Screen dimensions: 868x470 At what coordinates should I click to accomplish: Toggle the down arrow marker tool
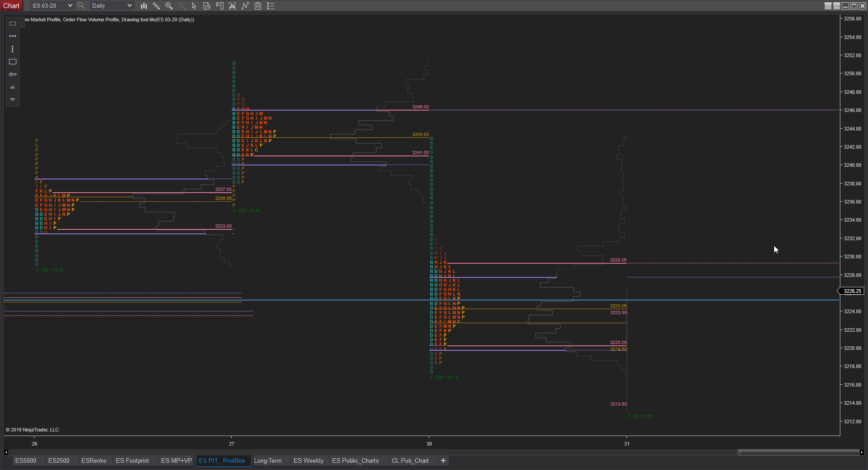(12, 99)
